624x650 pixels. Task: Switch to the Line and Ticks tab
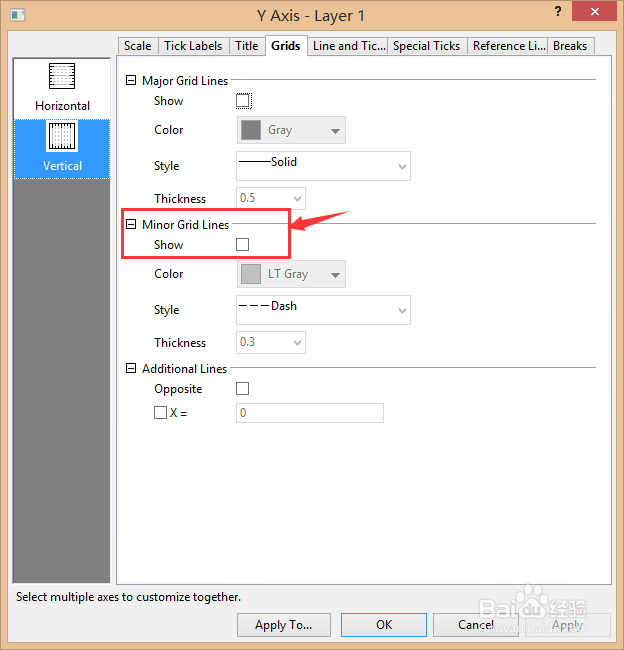pyautogui.click(x=348, y=46)
